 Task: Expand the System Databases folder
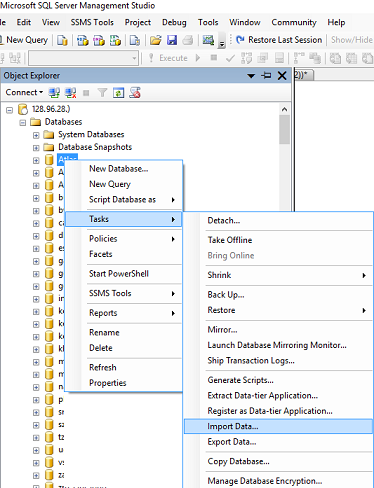click(36, 135)
